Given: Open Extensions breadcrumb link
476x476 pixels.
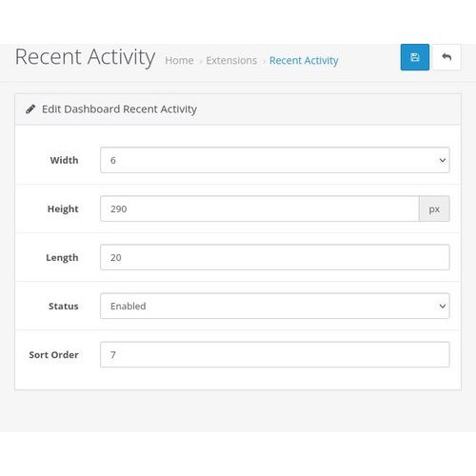Looking at the screenshot, I should [231, 60].
